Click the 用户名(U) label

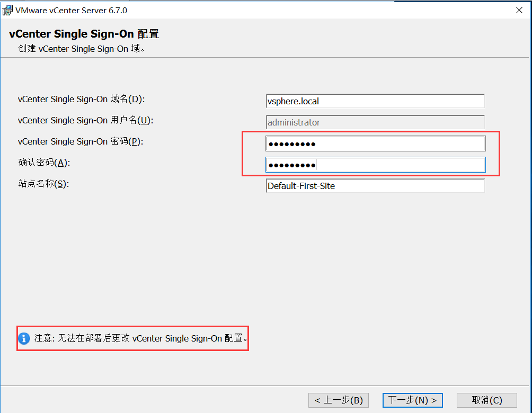(85, 120)
